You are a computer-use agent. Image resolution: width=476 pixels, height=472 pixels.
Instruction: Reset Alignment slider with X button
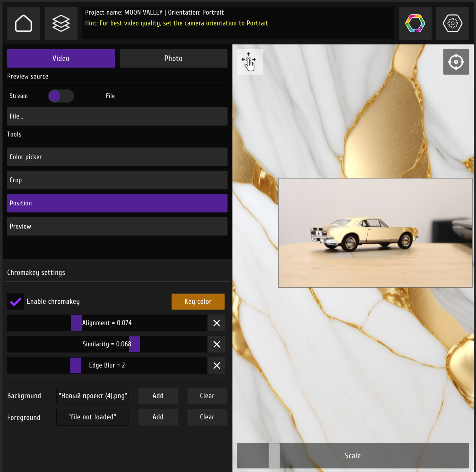pos(217,323)
